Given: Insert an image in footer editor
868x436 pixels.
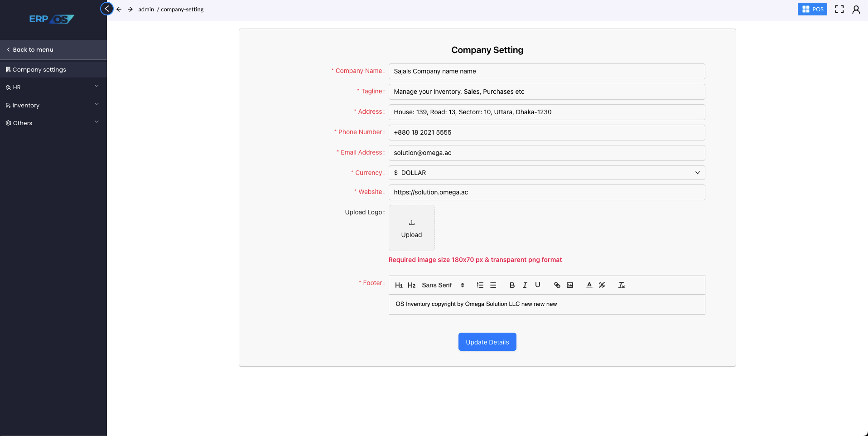Looking at the screenshot, I should (x=570, y=285).
